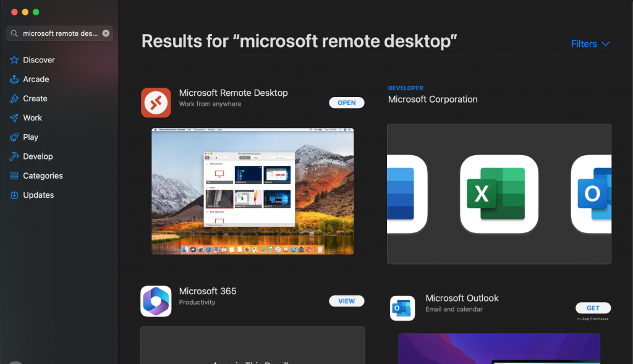Open the Work category

coord(32,117)
